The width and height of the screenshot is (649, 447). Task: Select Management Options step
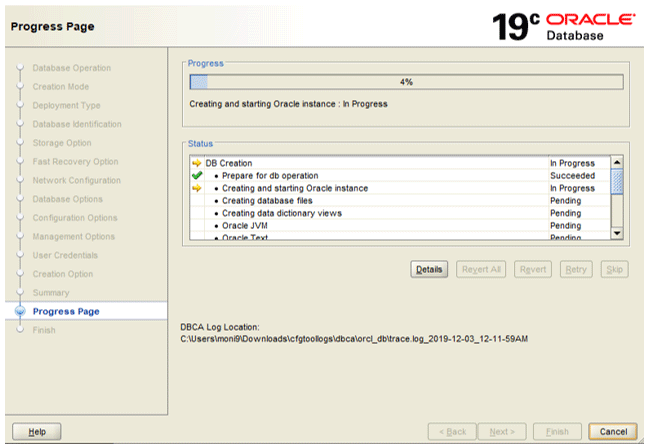click(74, 236)
